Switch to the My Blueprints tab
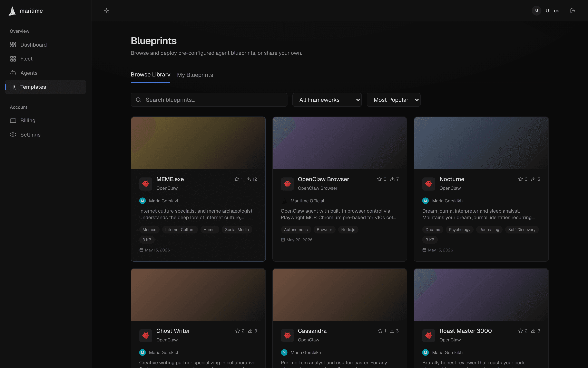The image size is (588, 368). (x=195, y=75)
